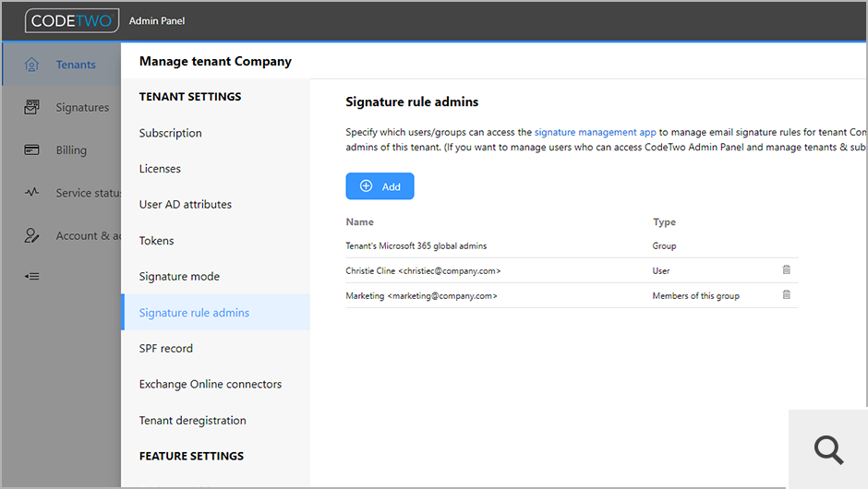Open Tokens settings page

[x=157, y=241]
